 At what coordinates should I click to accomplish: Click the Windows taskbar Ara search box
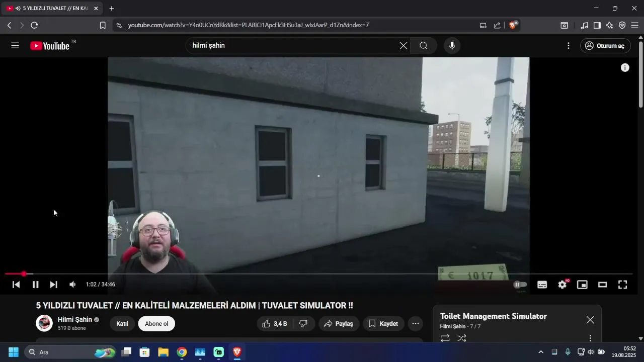pos(70,352)
